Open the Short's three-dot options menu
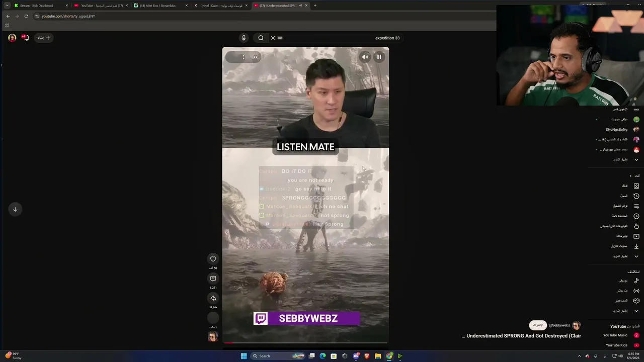Viewport: 644px width, 362px height. coord(243,57)
